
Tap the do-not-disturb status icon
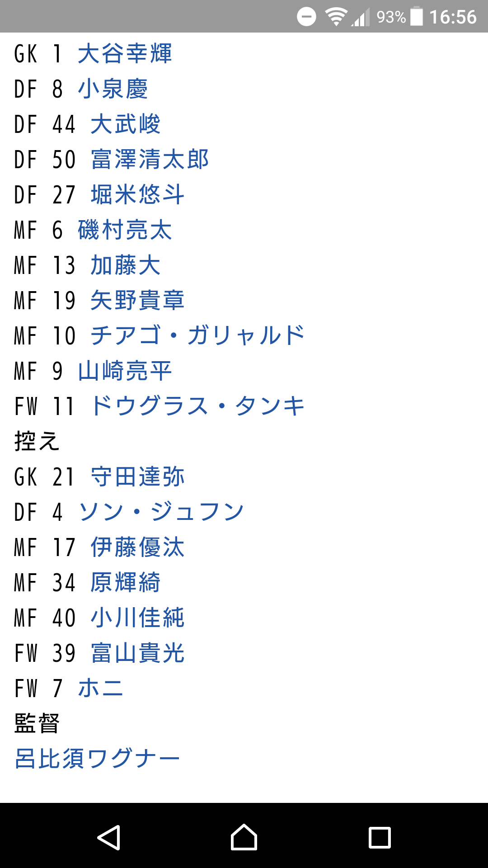point(306,17)
